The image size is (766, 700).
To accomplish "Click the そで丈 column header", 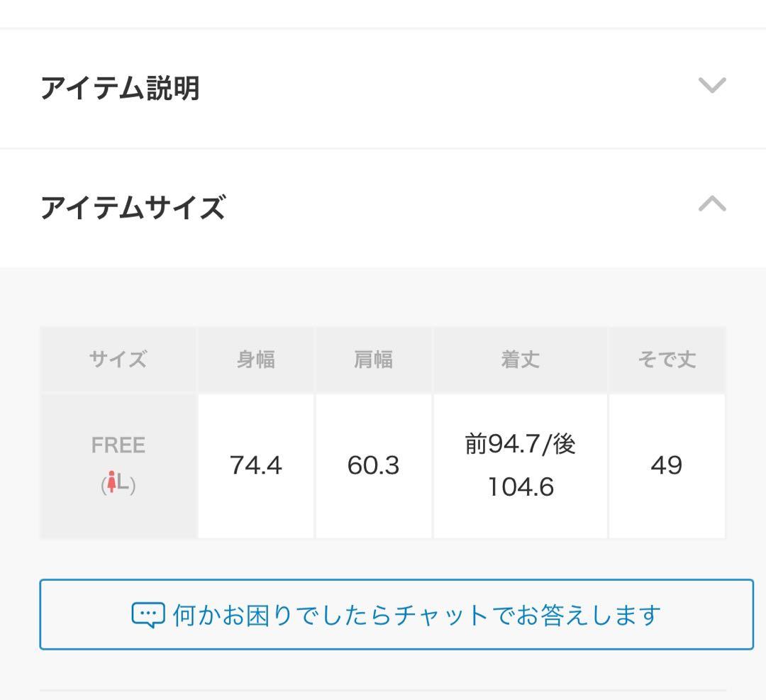I will [x=667, y=359].
